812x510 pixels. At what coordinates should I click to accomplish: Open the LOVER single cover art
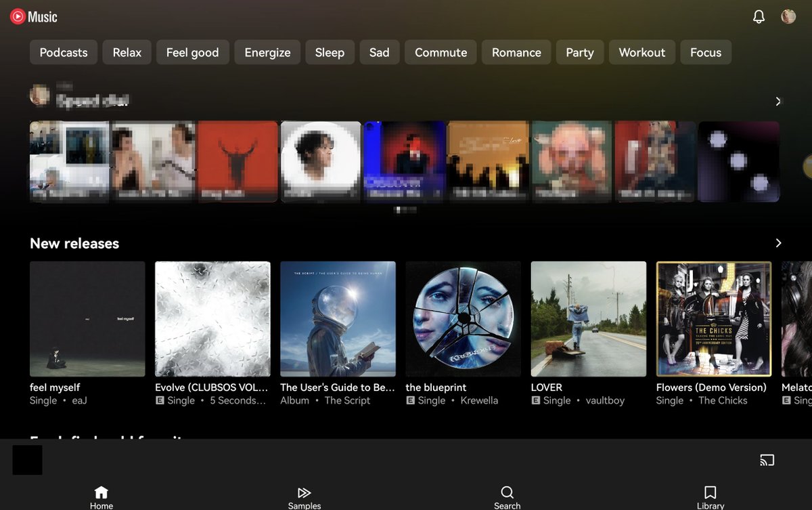(589, 319)
